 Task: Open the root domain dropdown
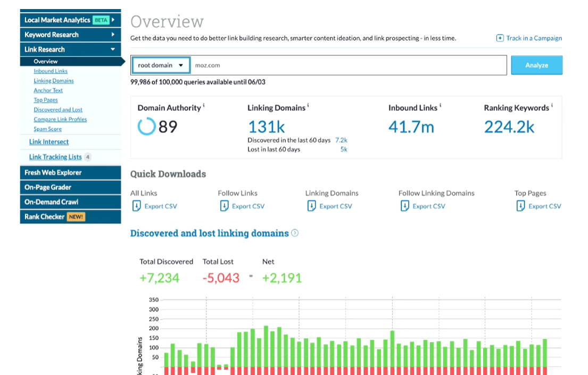[x=161, y=65]
